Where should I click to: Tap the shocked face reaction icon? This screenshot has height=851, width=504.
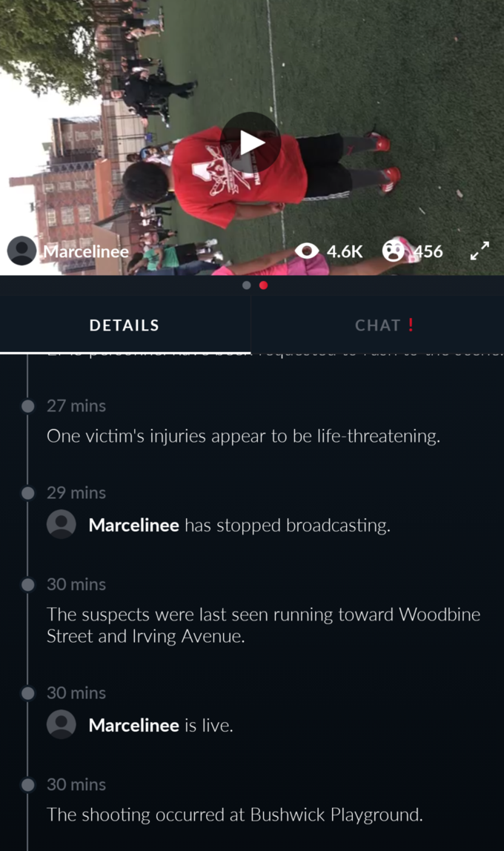coord(393,251)
